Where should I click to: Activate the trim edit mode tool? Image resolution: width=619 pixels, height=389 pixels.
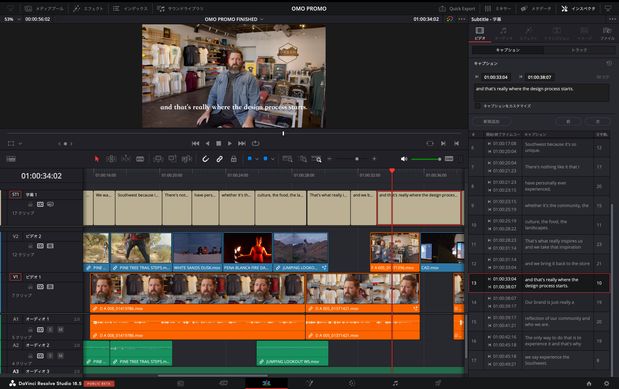[111, 159]
